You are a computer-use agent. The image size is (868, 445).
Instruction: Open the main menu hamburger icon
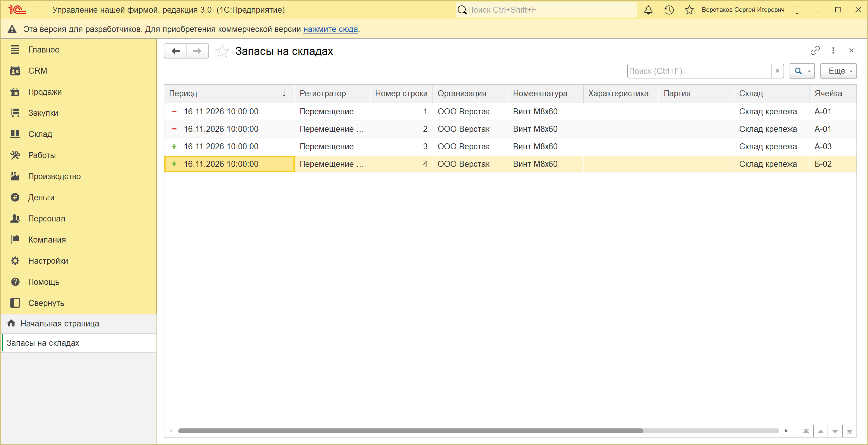coord(39,10)
